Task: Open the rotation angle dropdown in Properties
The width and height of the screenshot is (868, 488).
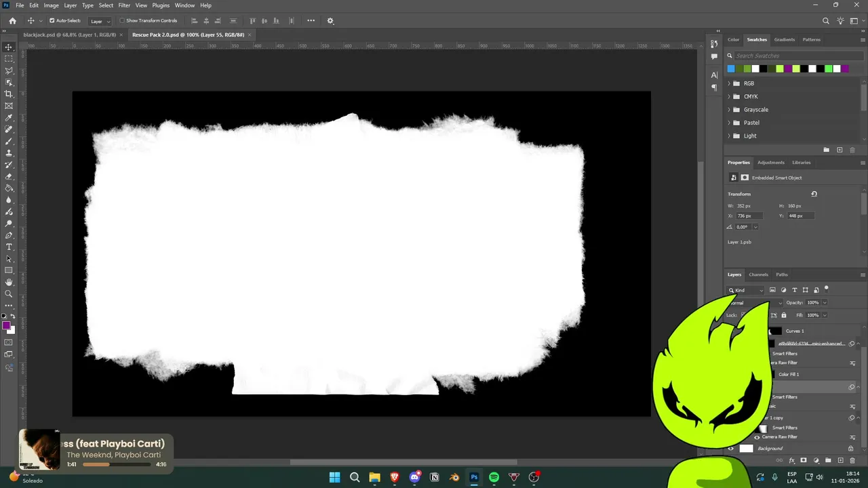Action: coord(755,227)
